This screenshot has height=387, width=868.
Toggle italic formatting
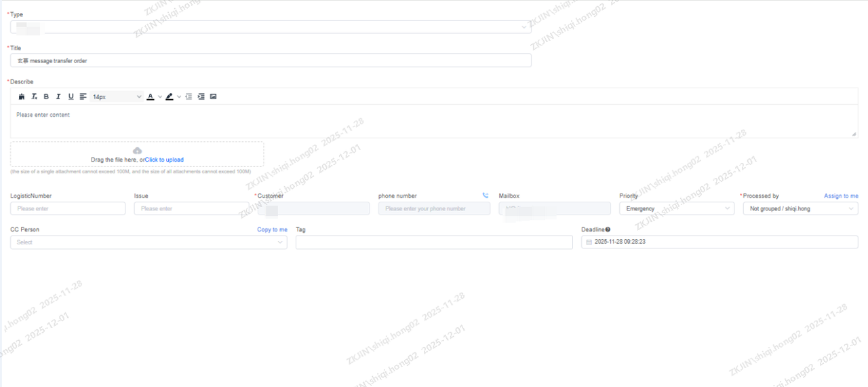(x=58, y=97)
